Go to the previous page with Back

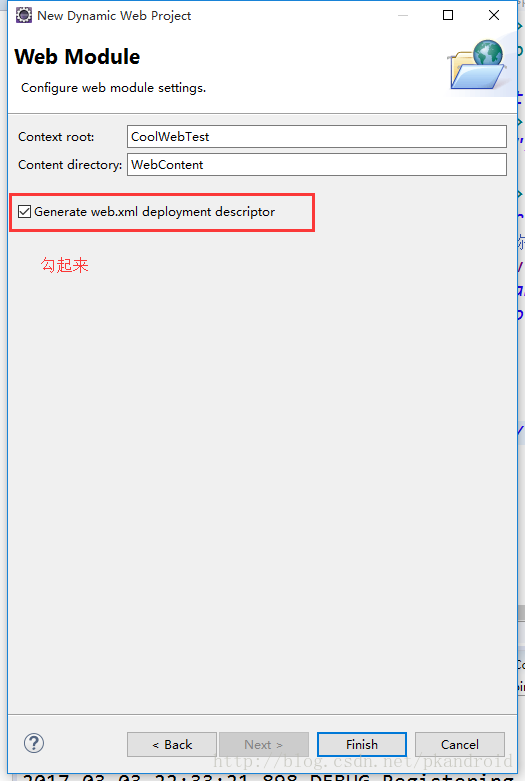(172, 744)
